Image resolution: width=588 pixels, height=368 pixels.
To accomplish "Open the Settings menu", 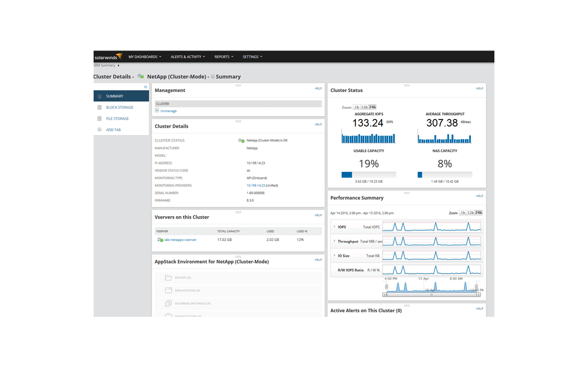I will tap(252, 56).
